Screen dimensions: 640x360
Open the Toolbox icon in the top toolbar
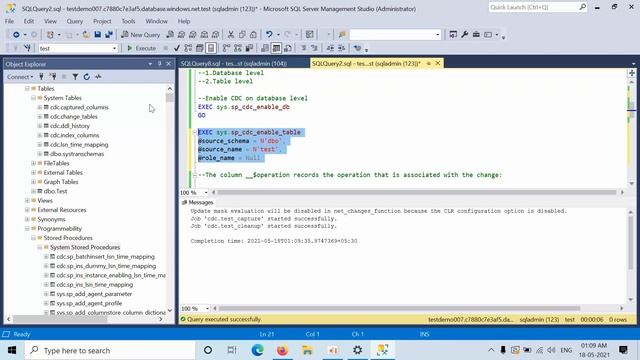[476, 35]
